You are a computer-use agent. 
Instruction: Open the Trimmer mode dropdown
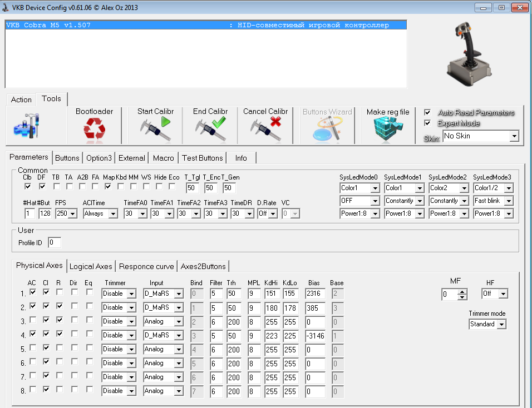pos(501,325)
